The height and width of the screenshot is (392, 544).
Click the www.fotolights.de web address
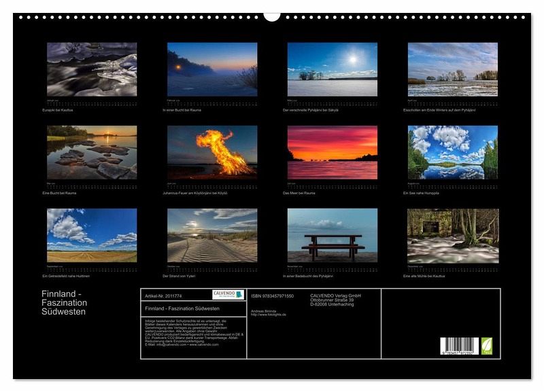point(269,315)
